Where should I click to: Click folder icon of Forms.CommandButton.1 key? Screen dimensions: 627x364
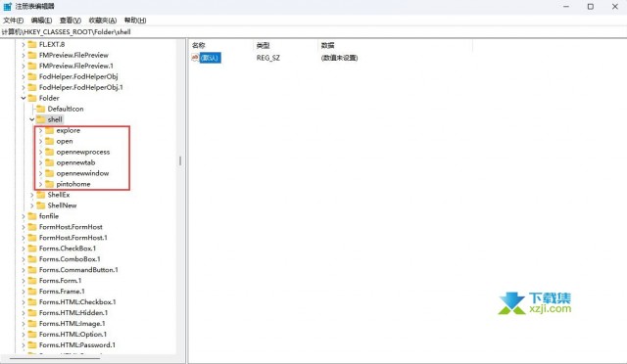click(32, 270)
